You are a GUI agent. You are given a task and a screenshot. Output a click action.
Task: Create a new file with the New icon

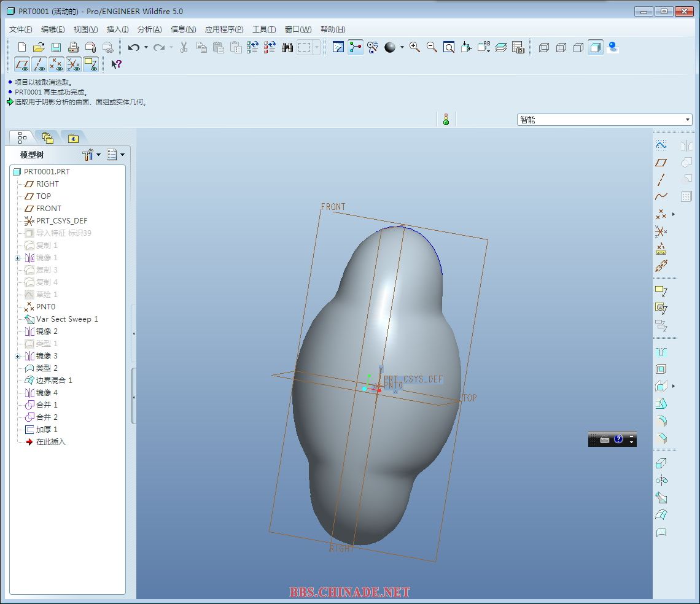22,47
